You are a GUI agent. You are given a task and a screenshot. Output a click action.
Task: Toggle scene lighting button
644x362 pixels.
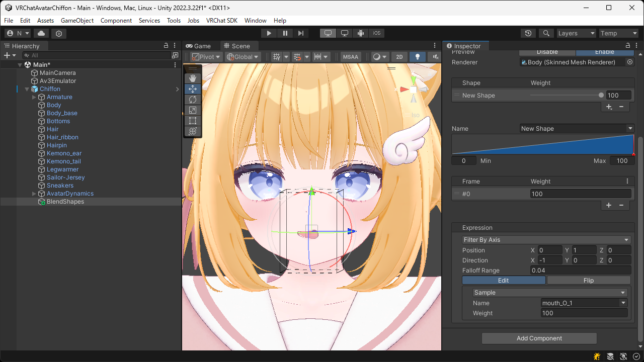click(417, 57)
